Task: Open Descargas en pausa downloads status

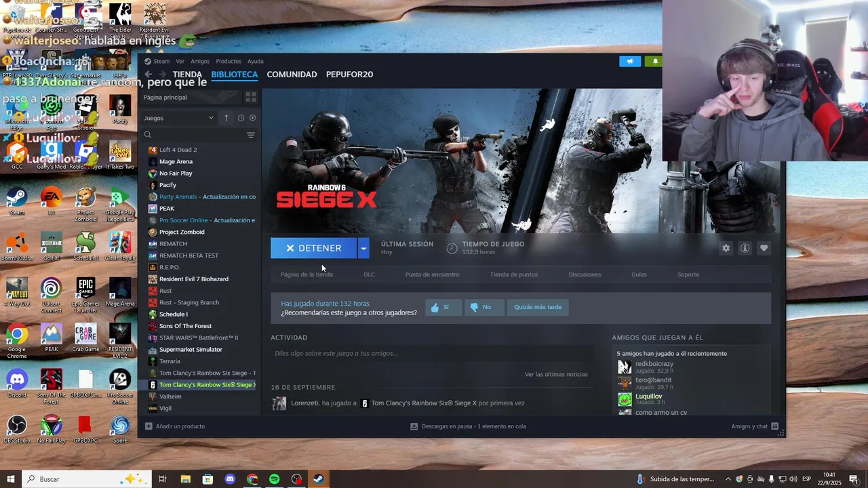Action: point(468,426)
